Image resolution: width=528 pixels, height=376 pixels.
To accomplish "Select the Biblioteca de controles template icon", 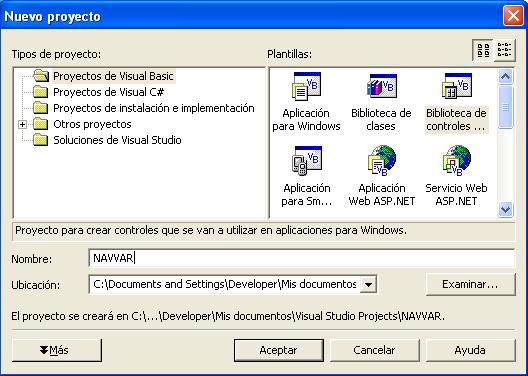I will click(457, 86).
